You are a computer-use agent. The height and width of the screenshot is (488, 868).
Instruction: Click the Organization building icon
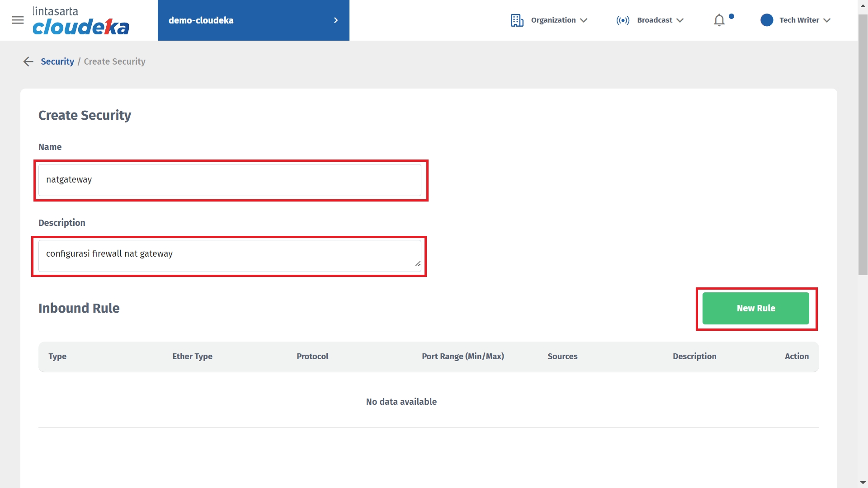pyautogui.click(x=517, y=20)
